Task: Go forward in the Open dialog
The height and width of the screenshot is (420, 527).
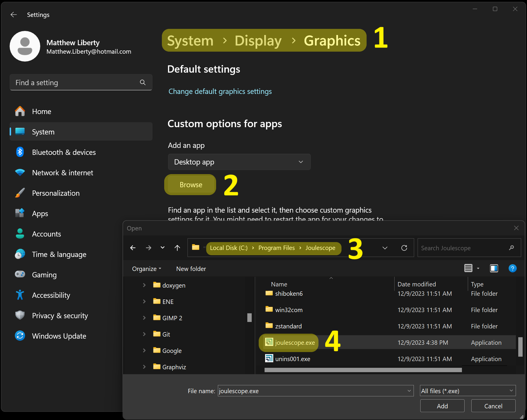Action: 148,248
